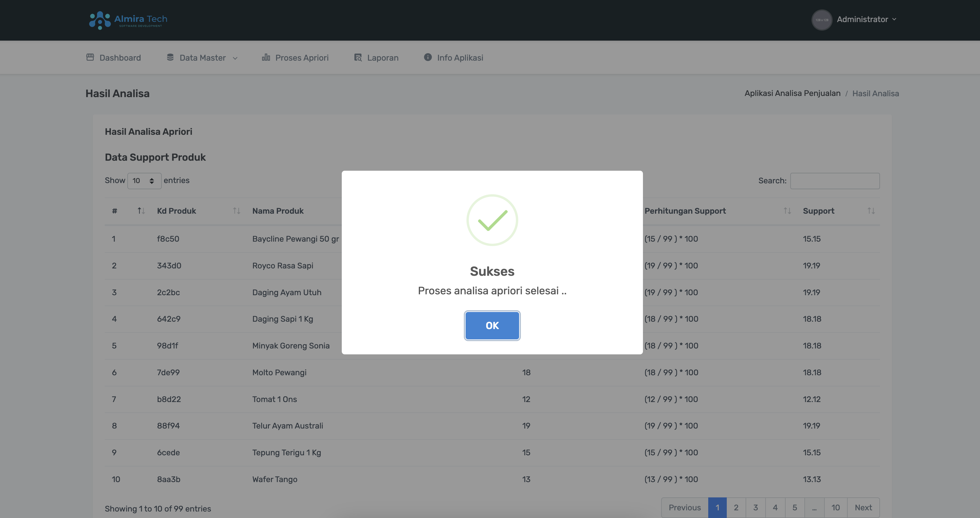The width and height of the screenshot is (980, 518).
Task: Click product code b8d22
Action: [x=169, y=399]
